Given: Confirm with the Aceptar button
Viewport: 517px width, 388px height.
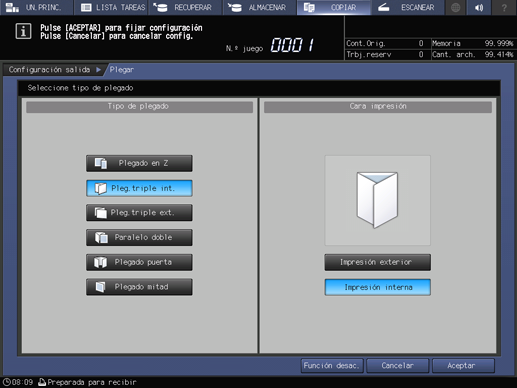Looking at the screenshot, I should pyautogui.click(x=463, y=366).
